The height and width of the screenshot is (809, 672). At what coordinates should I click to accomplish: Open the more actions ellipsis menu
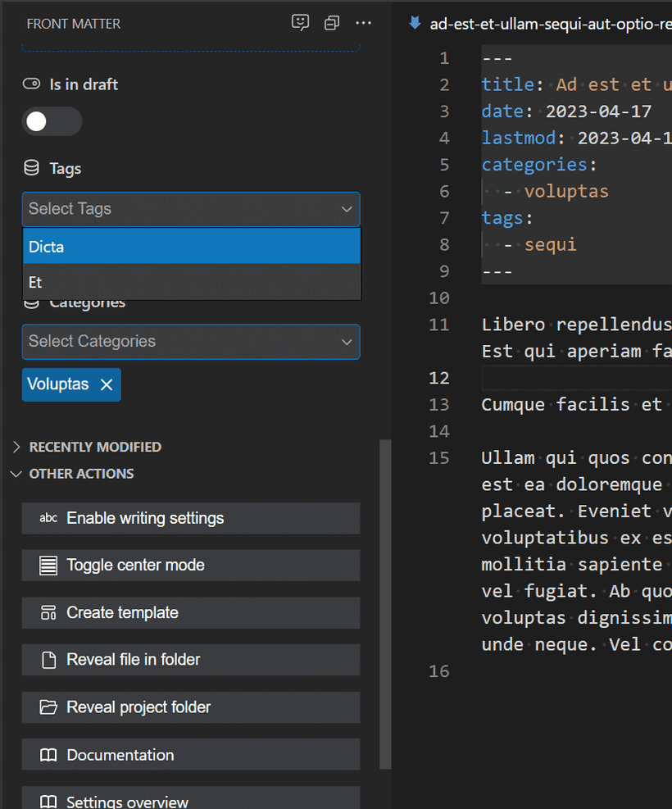pyautogui.click(x=363, y=23)
